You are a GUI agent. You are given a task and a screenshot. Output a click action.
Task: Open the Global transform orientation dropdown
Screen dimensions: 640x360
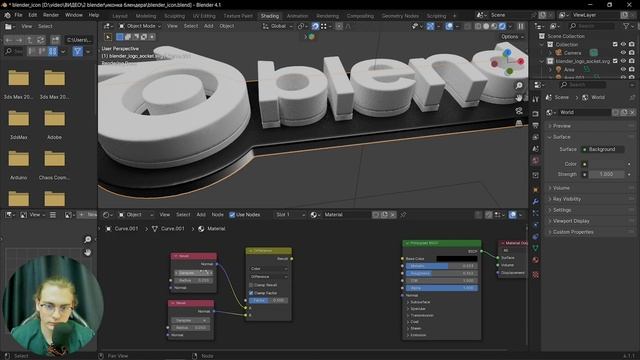tap(278, 26)
